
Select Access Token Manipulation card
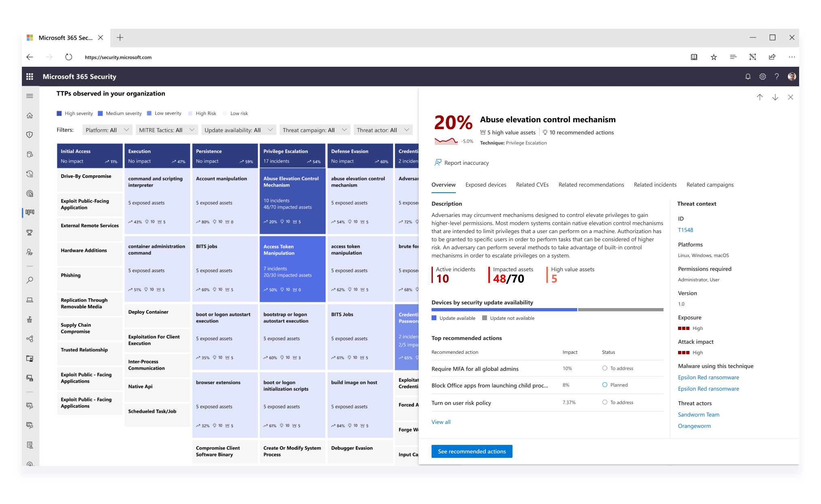[x=292, y=269]
